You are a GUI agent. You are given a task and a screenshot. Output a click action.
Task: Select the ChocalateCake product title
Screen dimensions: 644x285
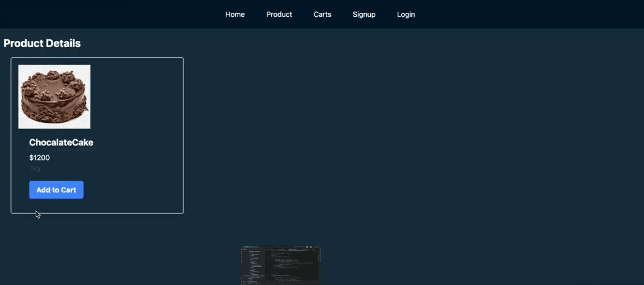(61, 142)
